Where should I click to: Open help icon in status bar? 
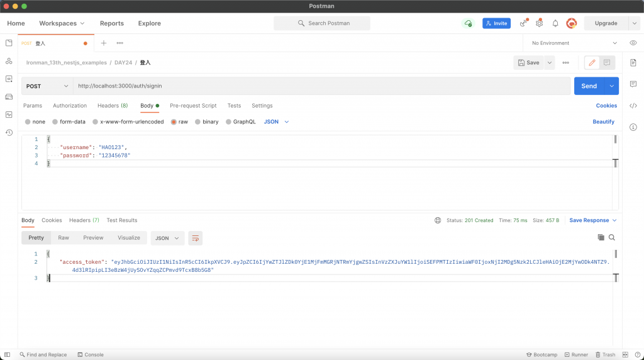click(638, 355)
